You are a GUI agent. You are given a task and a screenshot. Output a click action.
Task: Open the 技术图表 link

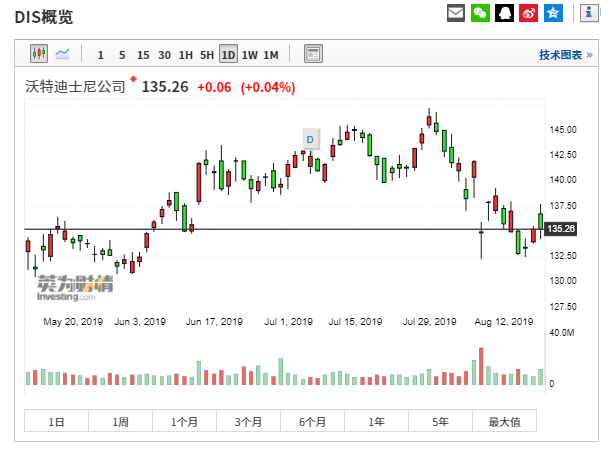click(x=565, y=55)
